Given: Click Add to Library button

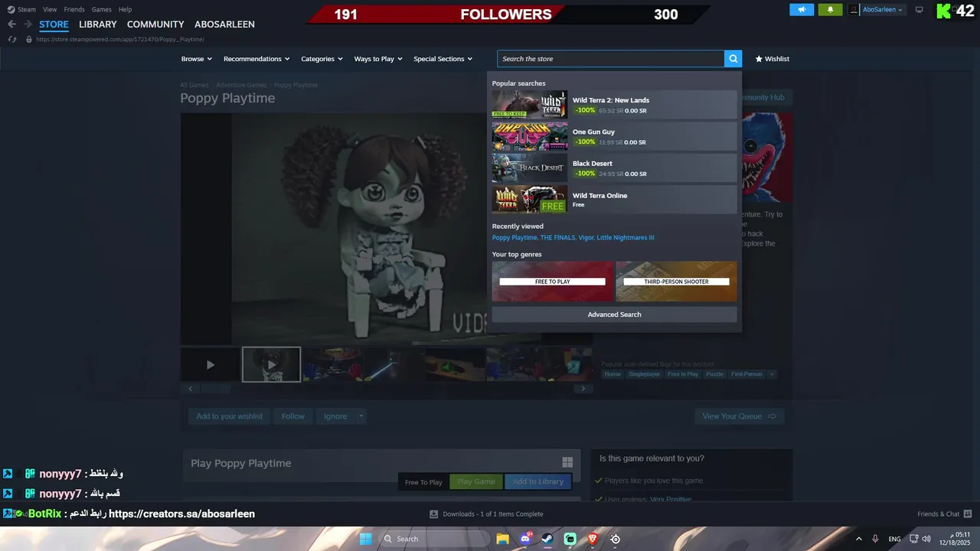Looking at the screenshot, I should (x=537, y=481).
